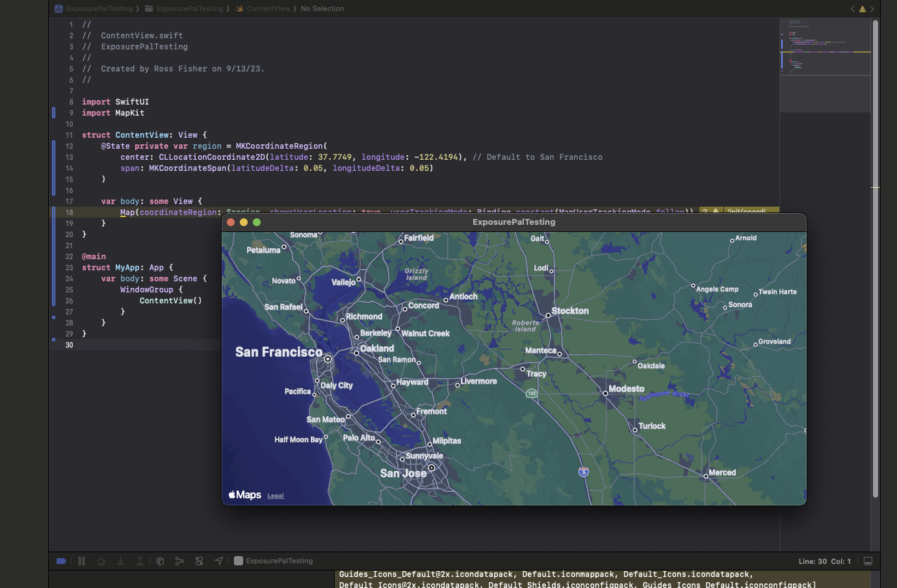Click the ExposurePalTesting map window title
Screen dimensions: 897x588
513,222
